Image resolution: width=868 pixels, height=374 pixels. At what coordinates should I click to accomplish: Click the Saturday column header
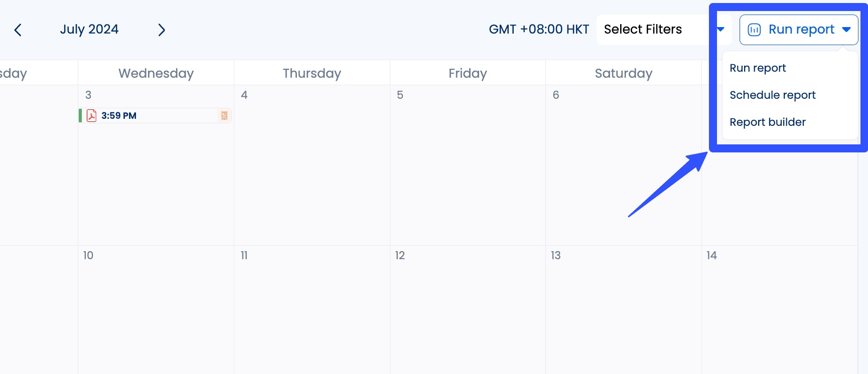pos(624,73)
